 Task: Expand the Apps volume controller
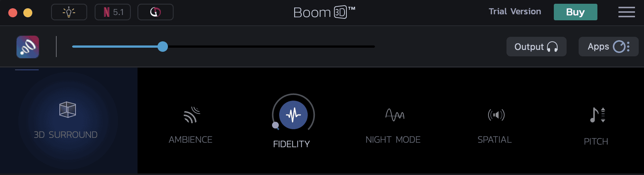pos(608,47)
